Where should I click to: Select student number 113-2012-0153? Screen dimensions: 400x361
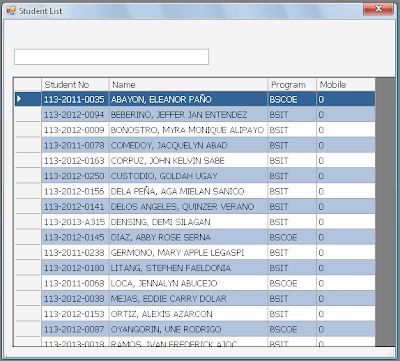[75, 314]
